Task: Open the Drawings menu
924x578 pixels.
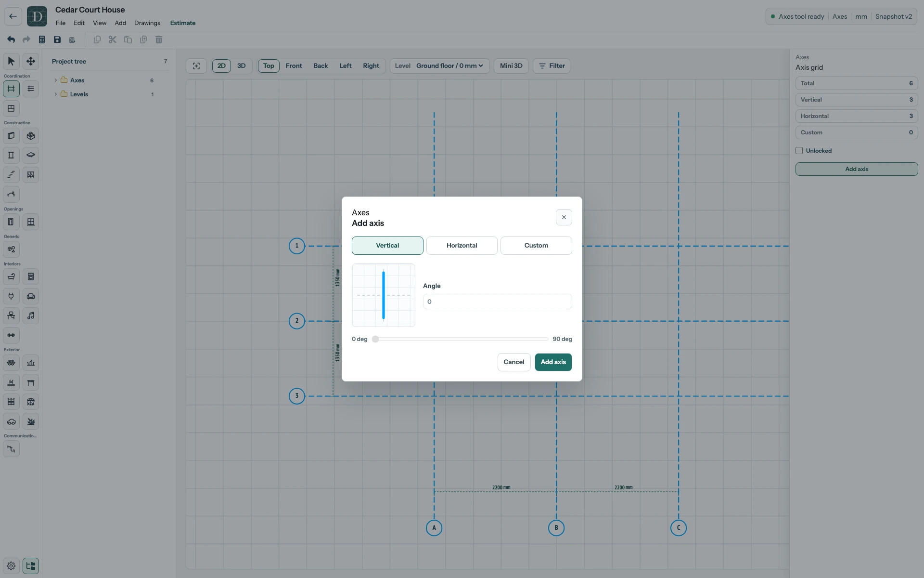Action: (x=147, y=23)
